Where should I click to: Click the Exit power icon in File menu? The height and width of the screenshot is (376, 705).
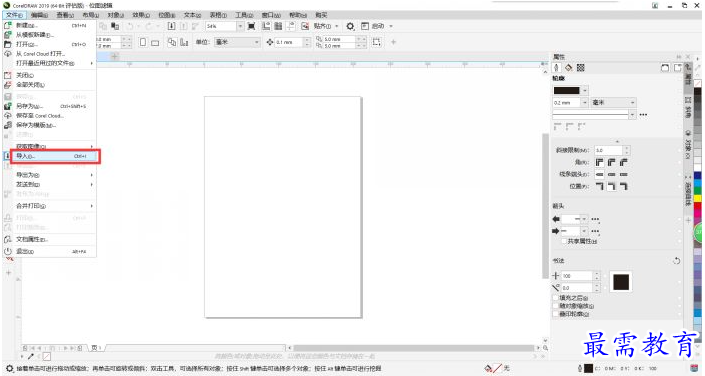tap(8, 251)
